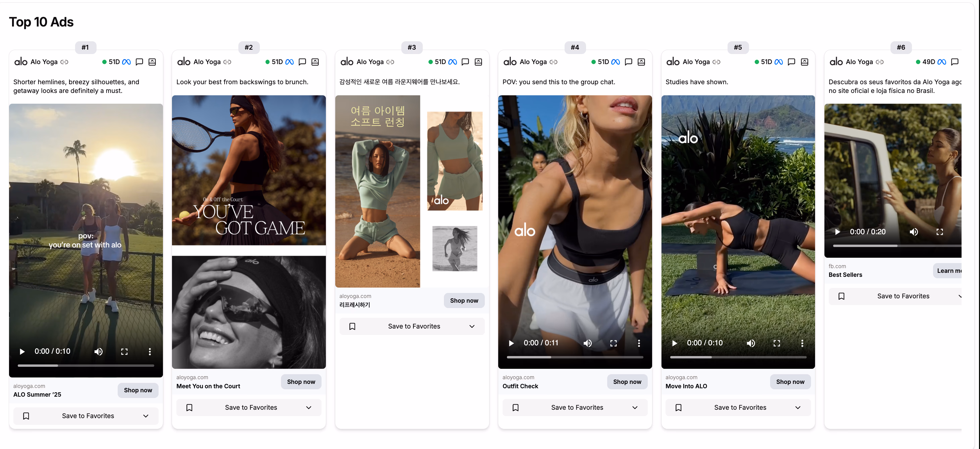Screen dimensions: 980x449
Task: Play the ad #5 Move Into ALO video
Action: point(675,343)
